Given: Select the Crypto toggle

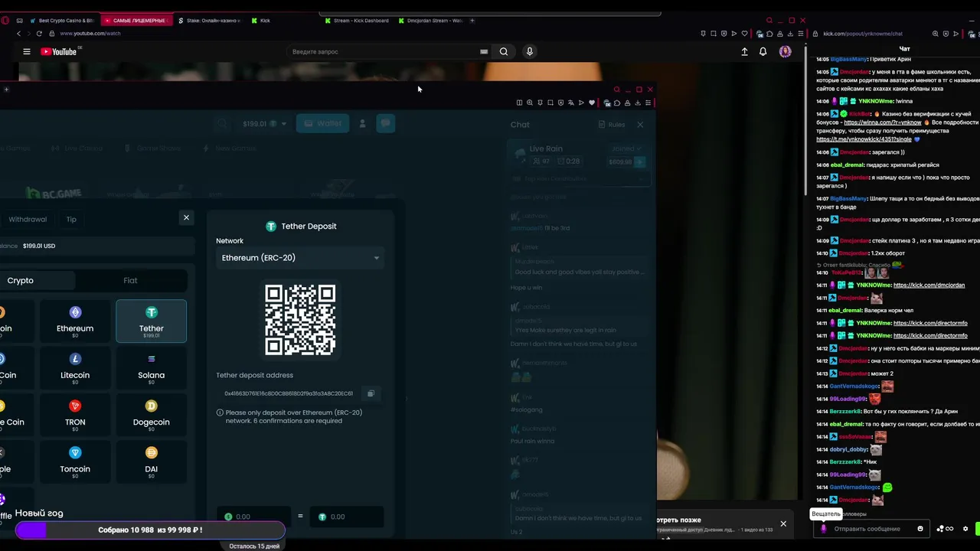Looking at the screenshot, I should coord(38,280).
